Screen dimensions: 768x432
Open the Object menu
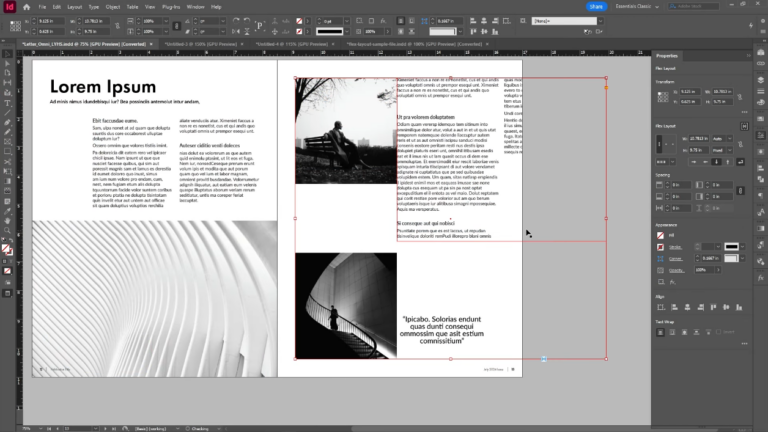pos(113,7)
